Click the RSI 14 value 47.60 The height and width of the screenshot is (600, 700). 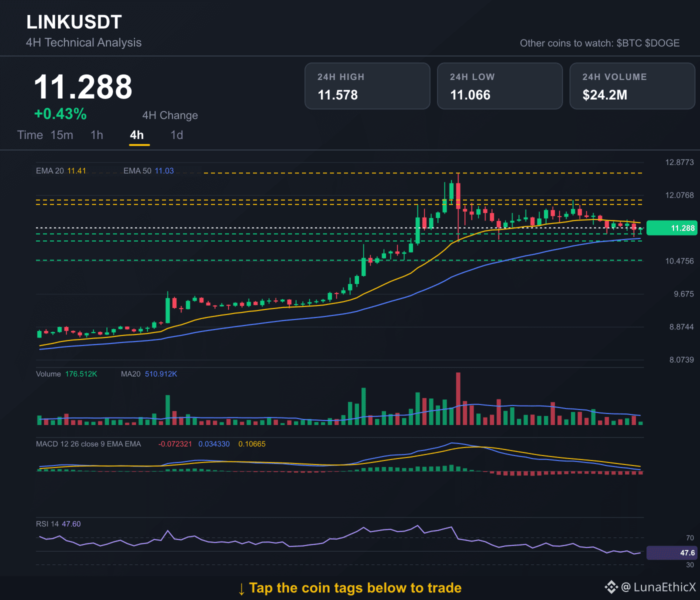click(x=71, y=524)
